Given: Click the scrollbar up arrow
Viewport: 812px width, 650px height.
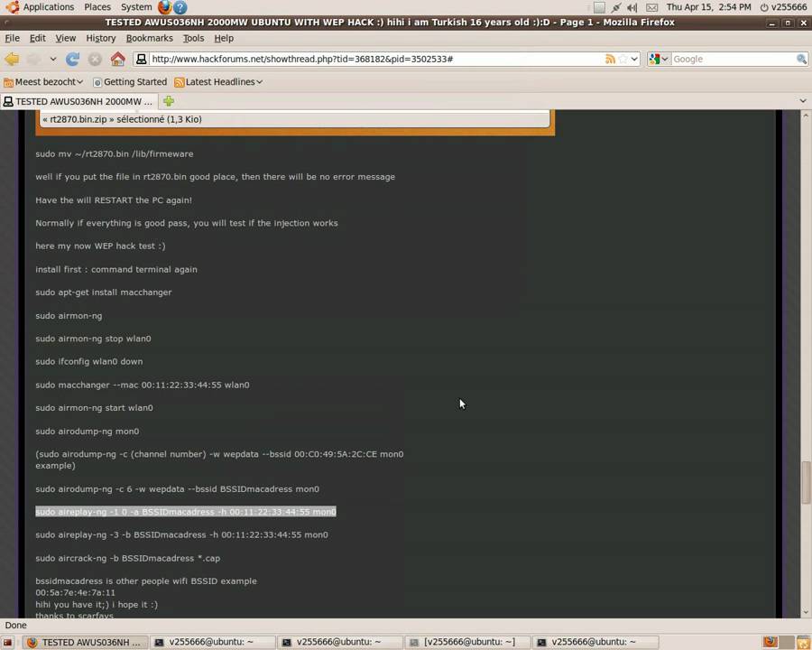Looking at the screenshot, I should click(806, 115).
